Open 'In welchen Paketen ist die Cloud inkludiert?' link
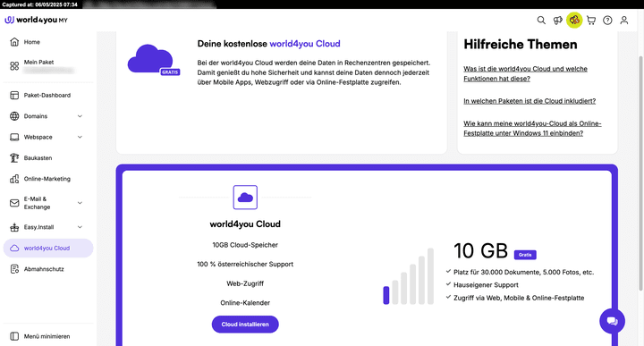 [530, 101]
